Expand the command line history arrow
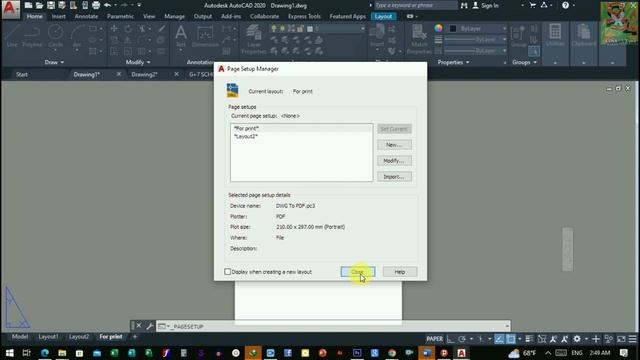This screenshot has width=640, height=360. coord(507,326)
